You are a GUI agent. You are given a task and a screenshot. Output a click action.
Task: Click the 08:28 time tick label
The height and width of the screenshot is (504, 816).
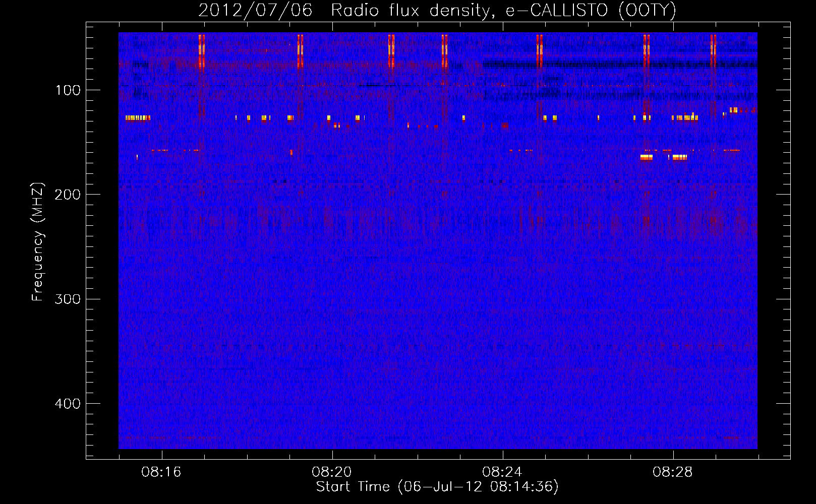click(x=673, y=472)
